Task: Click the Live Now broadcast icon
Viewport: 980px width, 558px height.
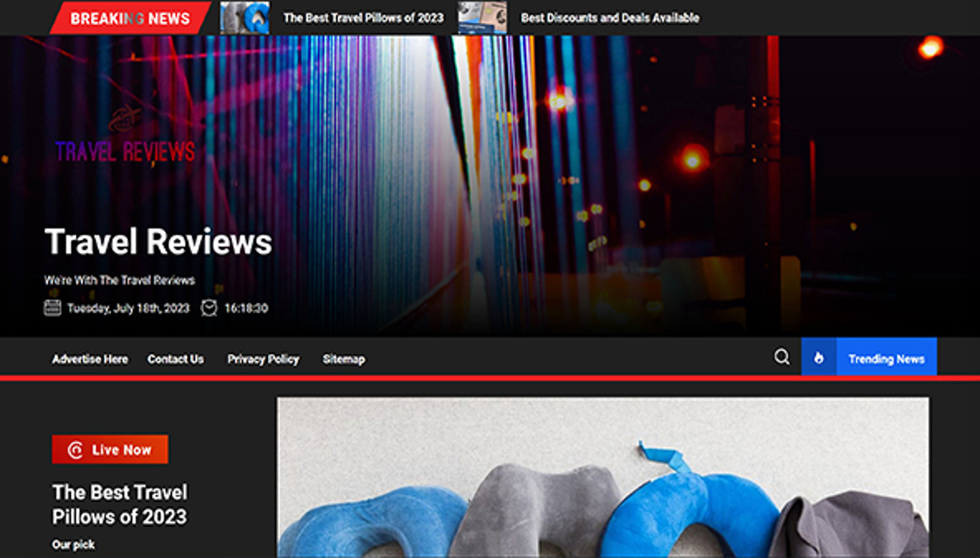Action: click(75, 450)
